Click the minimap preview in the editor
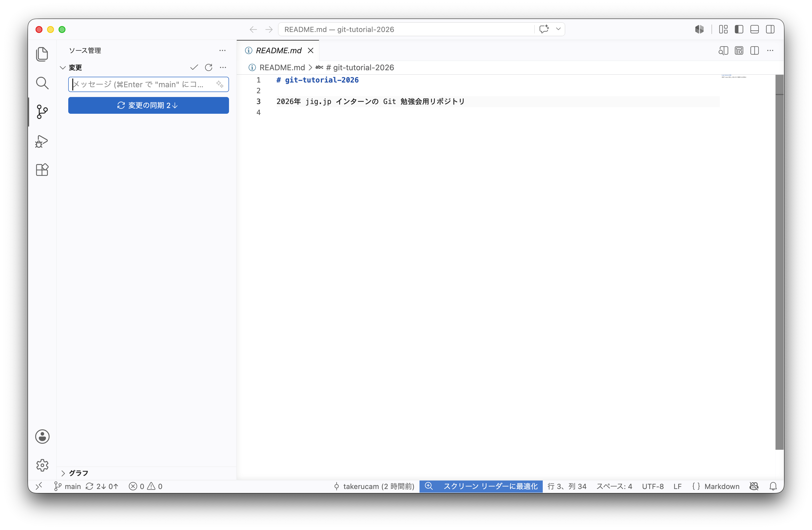This screenshot has height=530, width=812. tap(733, 76)
